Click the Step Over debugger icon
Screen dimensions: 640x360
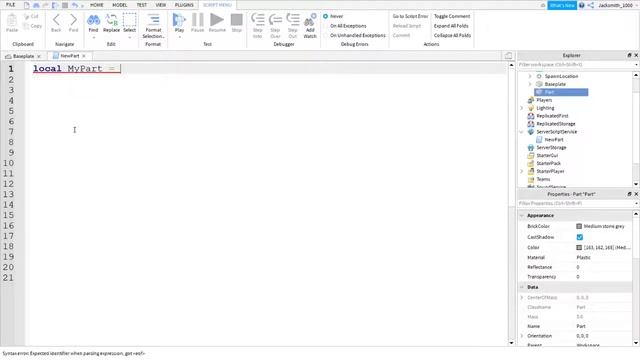(x=275, y=20)
